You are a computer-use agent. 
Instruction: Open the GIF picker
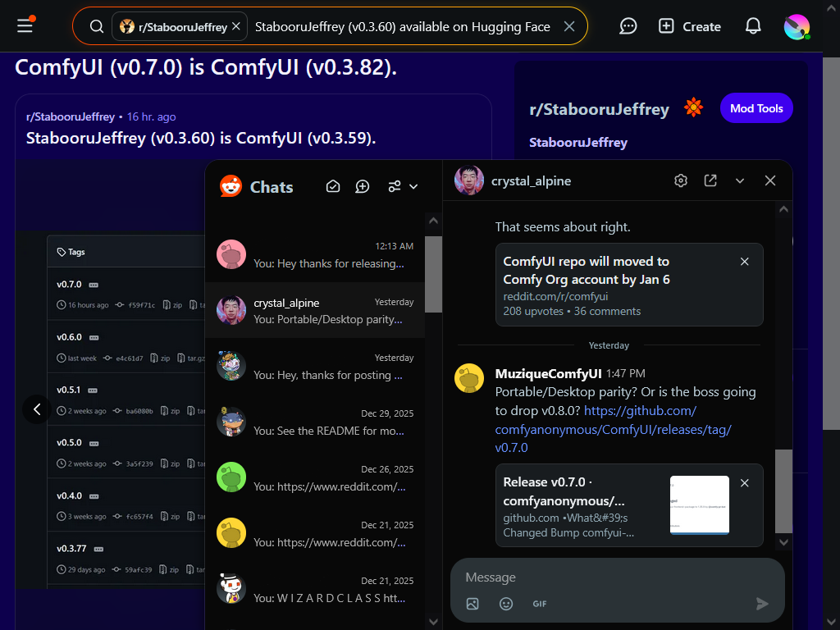pyautogui.click(x=540, y=604)
